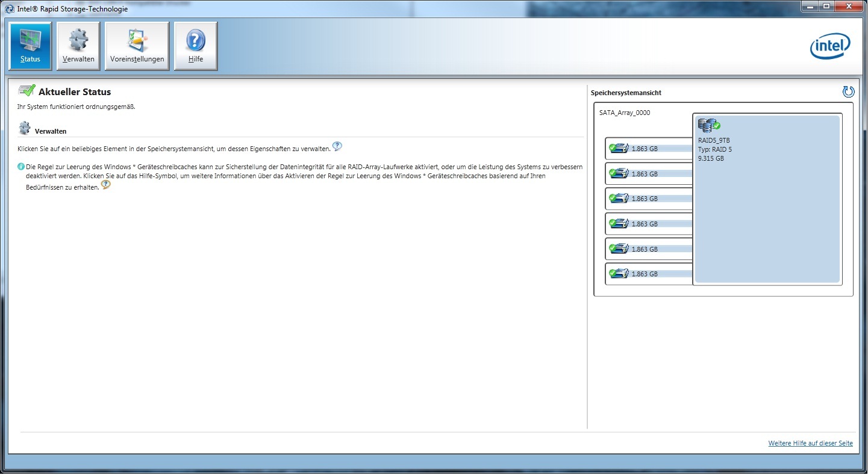The height and width of the screenshot is (475, 868).
Task: Switch to the Verwalten tab
Action: click(78, 46)
